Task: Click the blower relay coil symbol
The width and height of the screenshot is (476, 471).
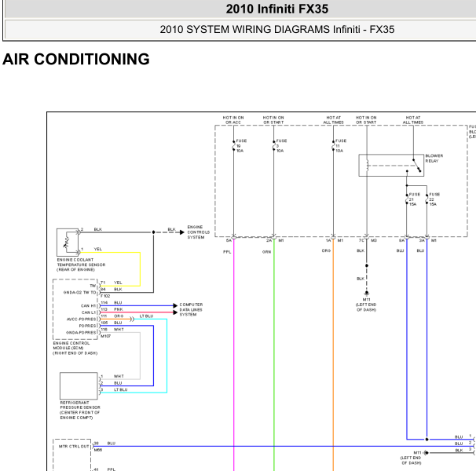Action: coord(367,166)
